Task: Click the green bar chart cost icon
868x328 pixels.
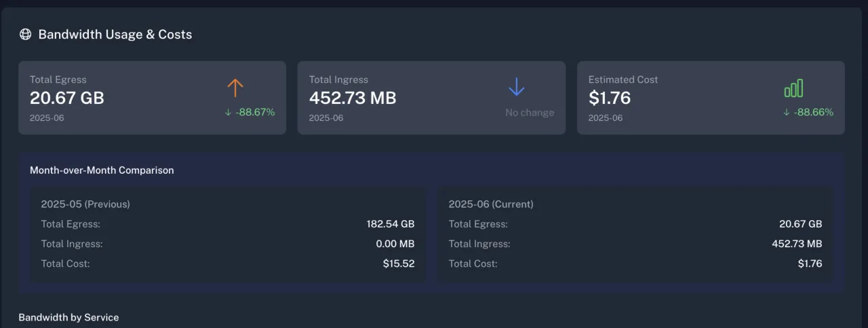Action: (x=793, y=88)
